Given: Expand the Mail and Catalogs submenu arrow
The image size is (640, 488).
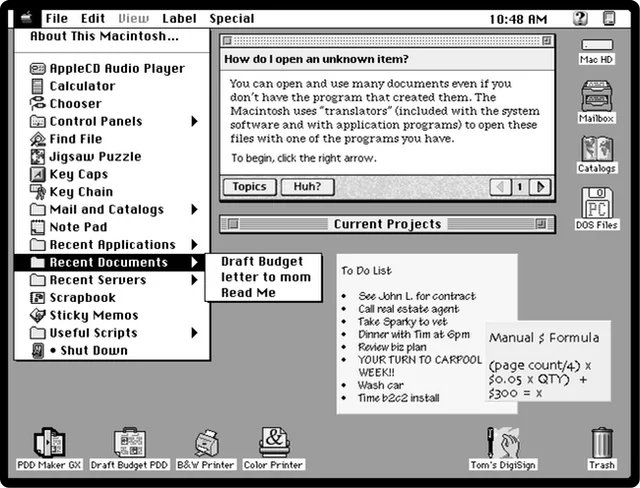Looking at the screenshot, I should 194,209.
